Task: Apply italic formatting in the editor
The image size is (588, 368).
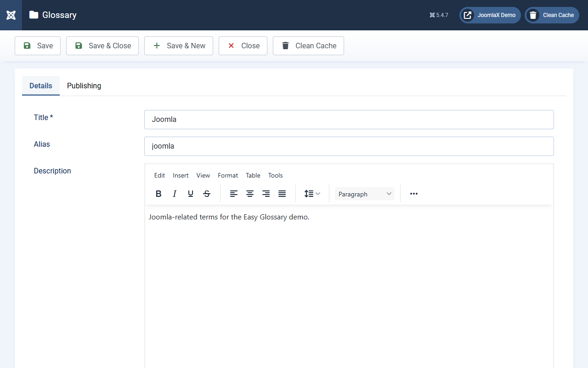Action: click(x=175, y=194)
